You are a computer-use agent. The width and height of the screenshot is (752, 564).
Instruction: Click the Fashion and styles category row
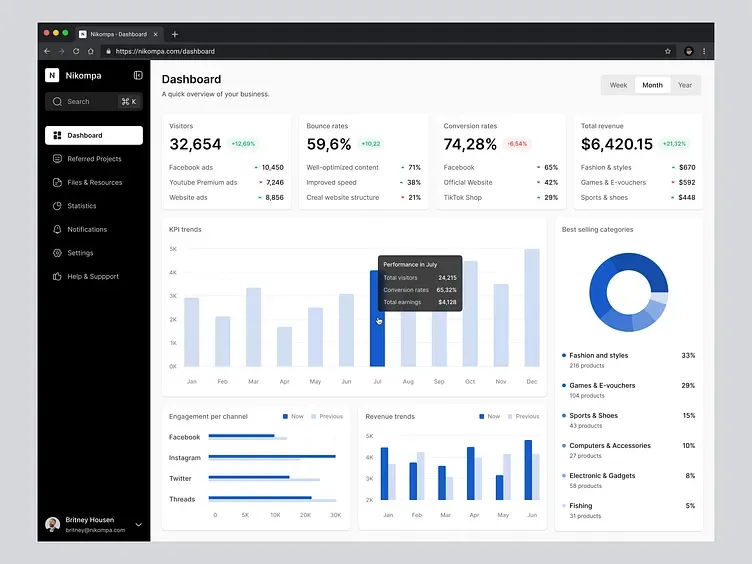point(628,360)
